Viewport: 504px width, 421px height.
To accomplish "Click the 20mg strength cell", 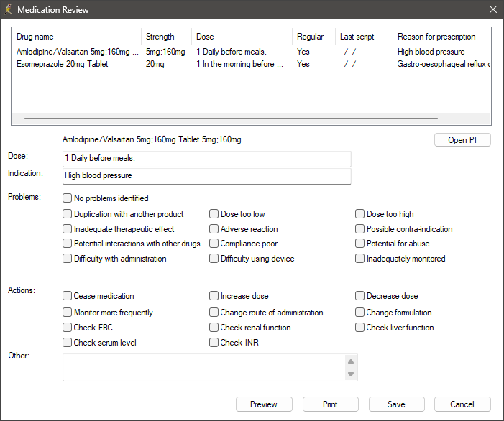I will (155, 64).
